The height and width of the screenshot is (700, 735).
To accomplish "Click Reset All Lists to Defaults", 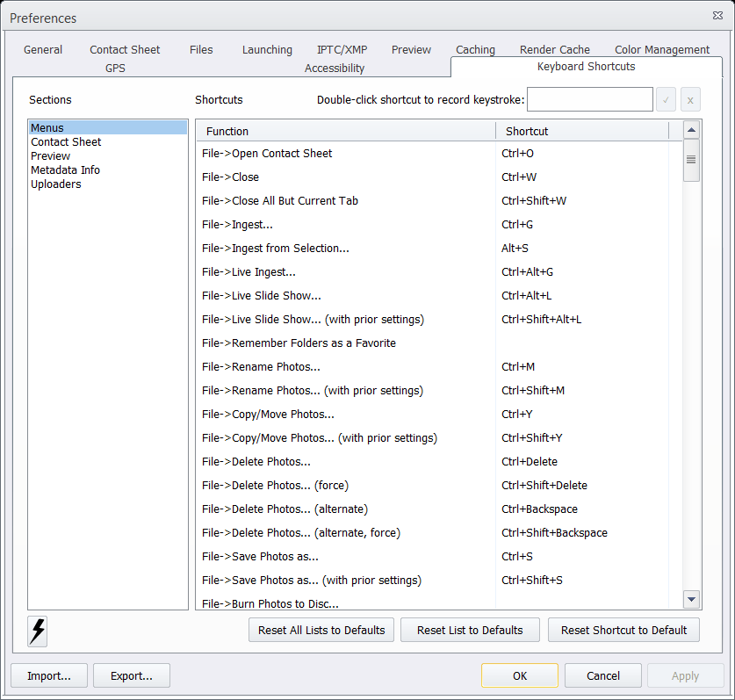I will [321, 630].
